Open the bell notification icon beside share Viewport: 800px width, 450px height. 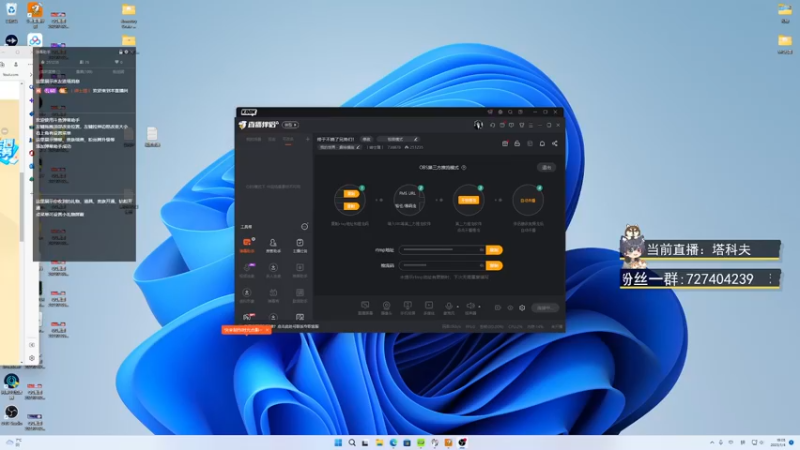[x=542, y=144]
